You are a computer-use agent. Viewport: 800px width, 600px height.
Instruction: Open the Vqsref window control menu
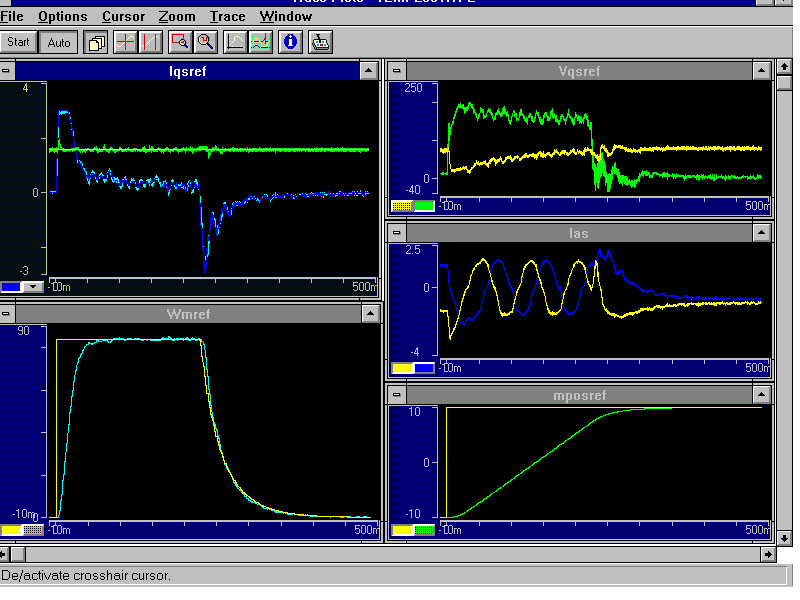coord(396,71)
